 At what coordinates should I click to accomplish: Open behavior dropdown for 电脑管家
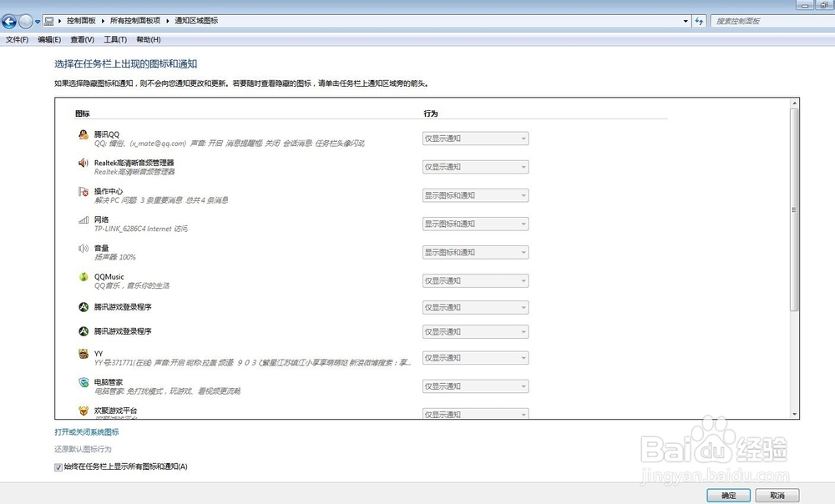click(475, 386)
